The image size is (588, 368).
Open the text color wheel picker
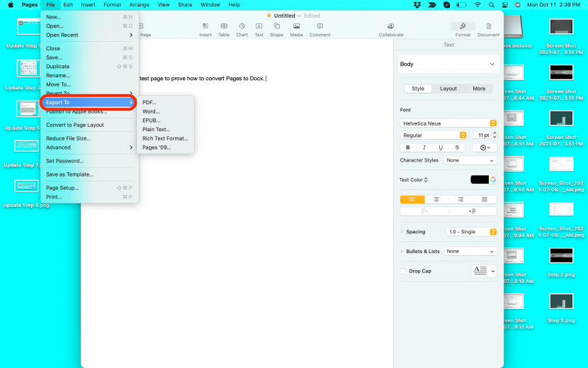(493, 180)
